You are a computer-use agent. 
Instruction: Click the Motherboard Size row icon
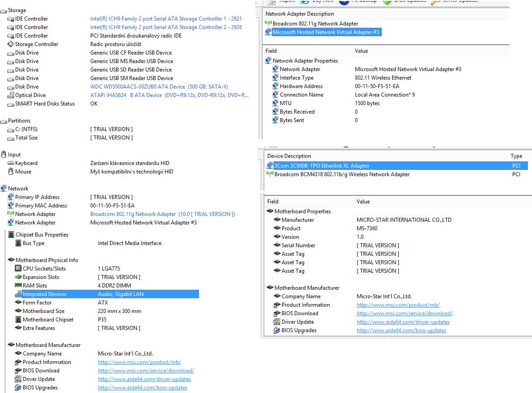click(x=18, y=311)
